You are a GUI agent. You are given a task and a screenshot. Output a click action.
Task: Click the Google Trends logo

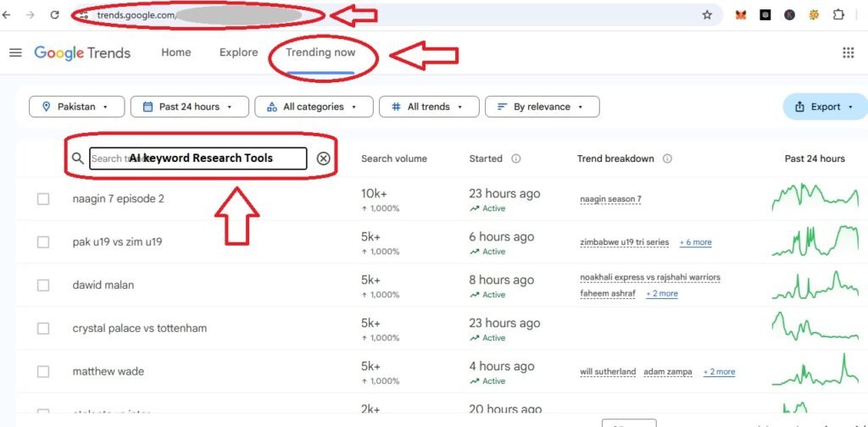click(82, 53)
